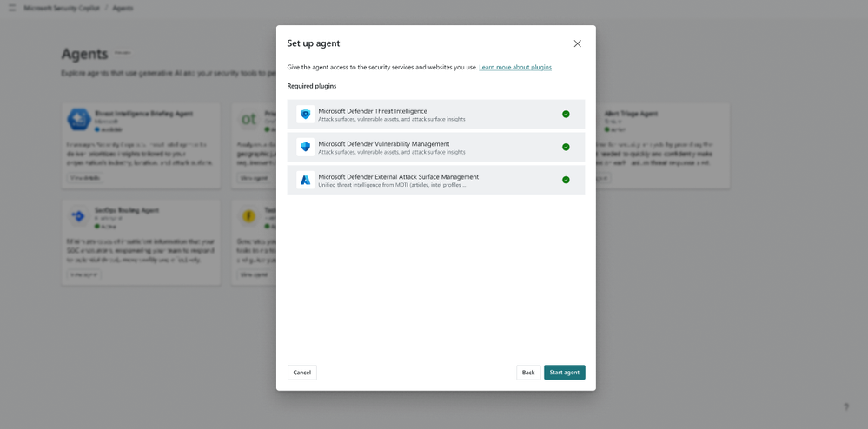Go back with the Back button

click(528, 373)
